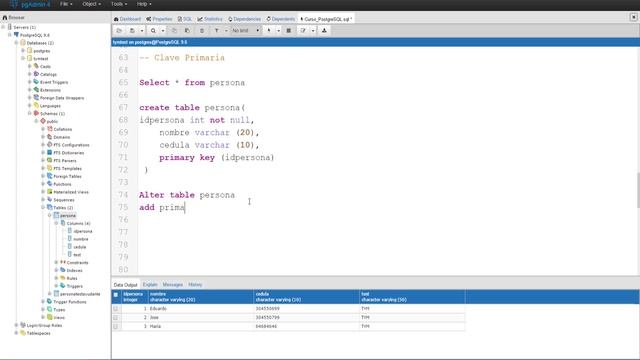Screen dimensions: 640x360
Task: Expand the postgres database node
Action: tap(23, 51)
